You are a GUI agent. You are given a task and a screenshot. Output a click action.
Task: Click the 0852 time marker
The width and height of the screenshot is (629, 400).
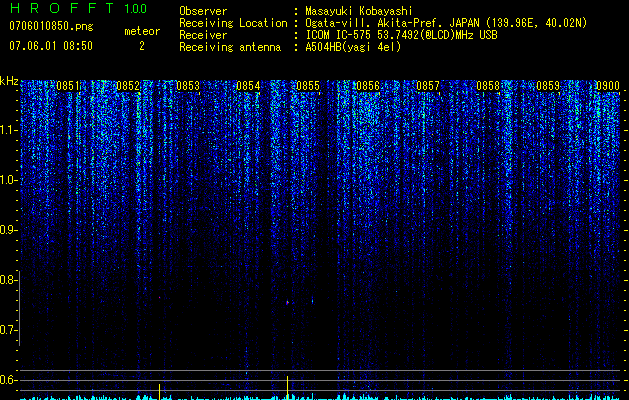tap(128, 86)
